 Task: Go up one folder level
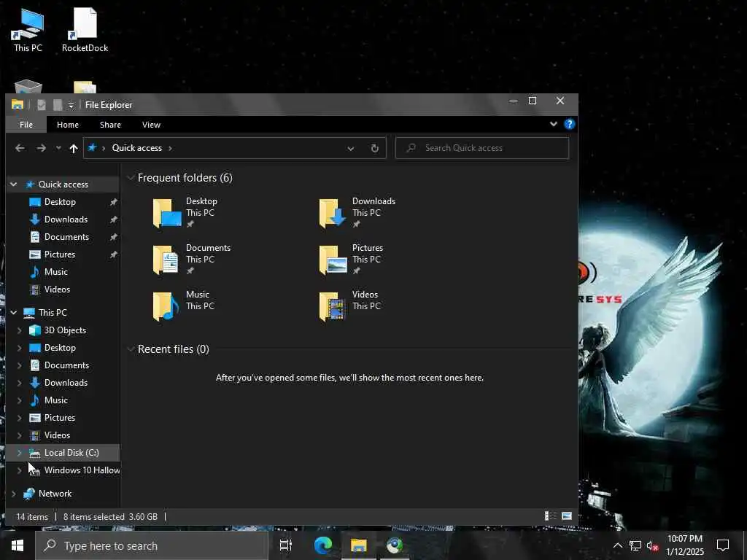(74, 148)
